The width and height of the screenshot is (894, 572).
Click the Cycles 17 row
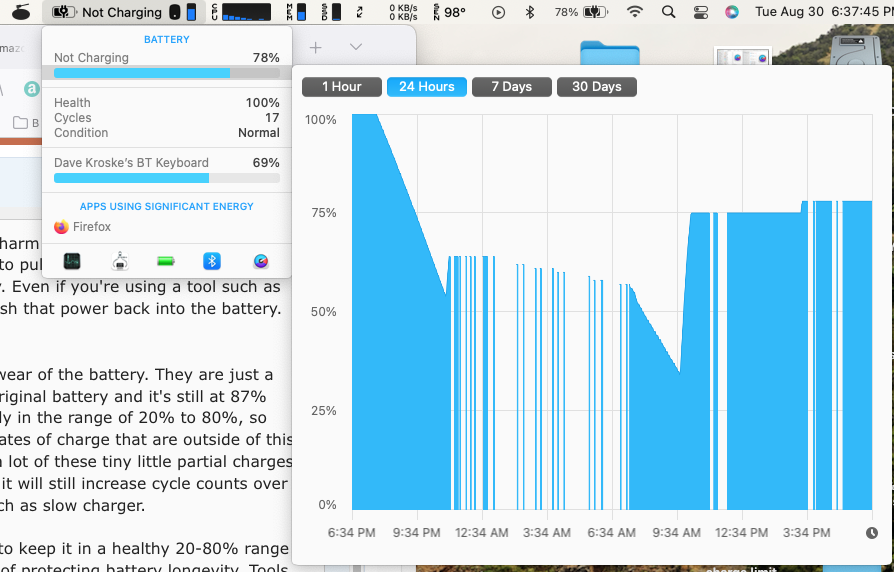point(166,117)
